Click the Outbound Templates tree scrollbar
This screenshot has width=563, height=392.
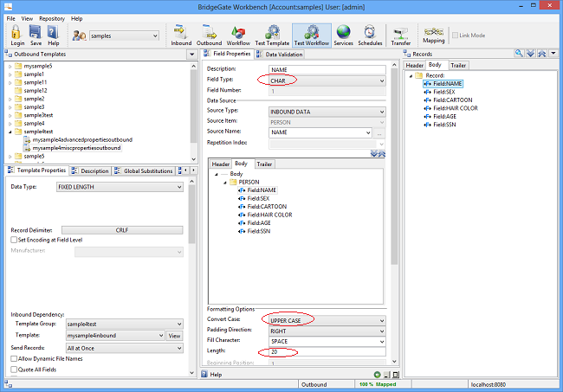coord(193,106)
